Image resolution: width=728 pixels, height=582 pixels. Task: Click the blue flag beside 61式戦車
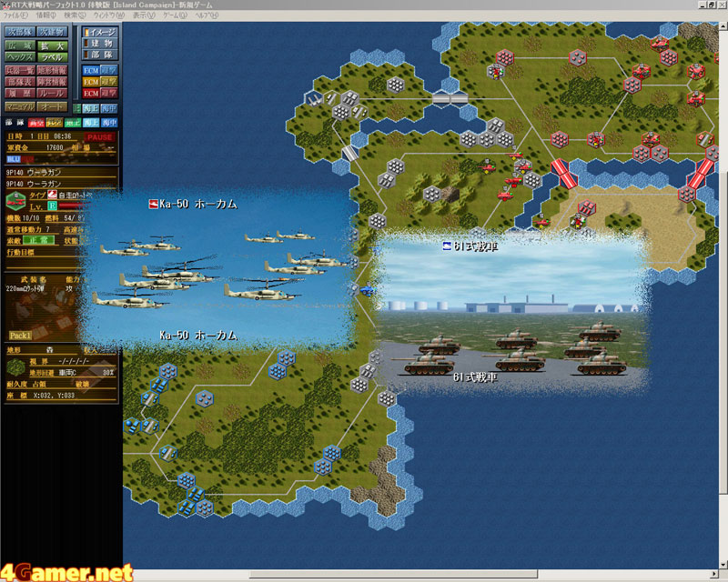(447, 246)
